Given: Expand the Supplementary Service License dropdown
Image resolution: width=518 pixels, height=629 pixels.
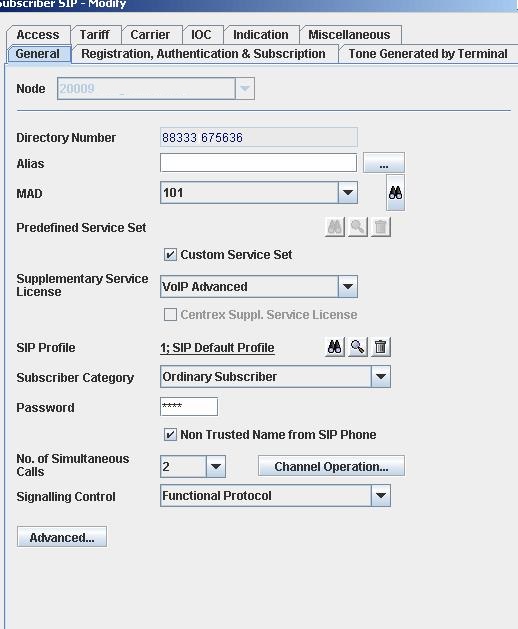Looking at the screenshot, I should point(347,286).
